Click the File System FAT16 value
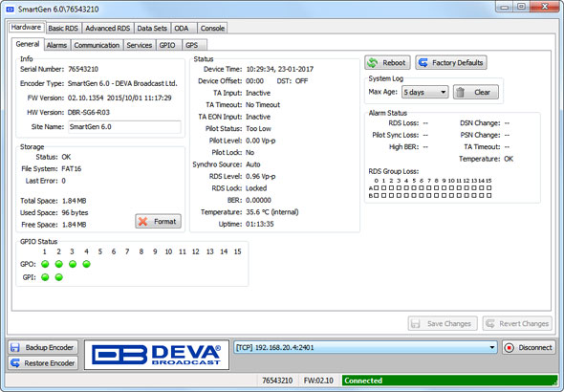Image resolution: width=564 pixels, height=392 pixels. pyautogui.click(x=72, y=168)
